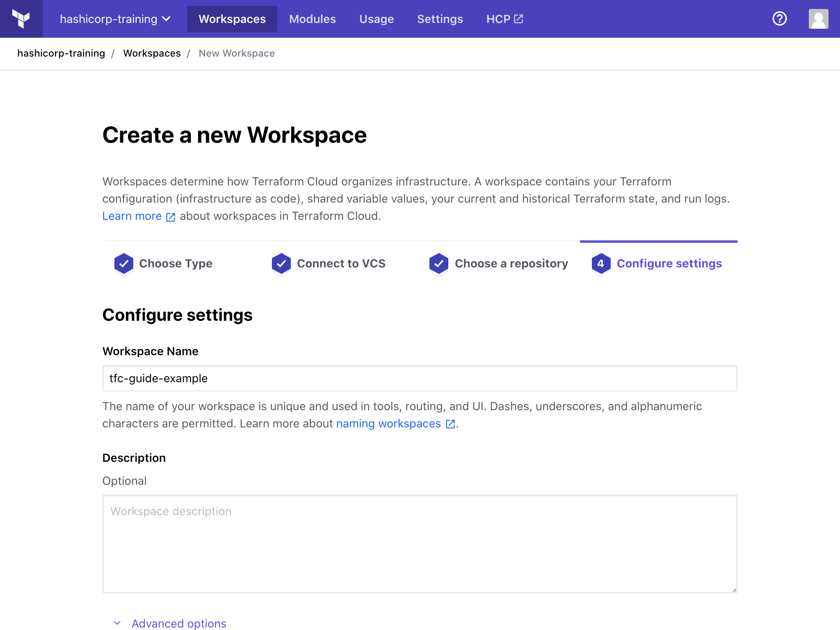The width and height of the screenshot is (840, 630).
Task: Click the Configure settings section heading
Action: [x=178, y=315]
